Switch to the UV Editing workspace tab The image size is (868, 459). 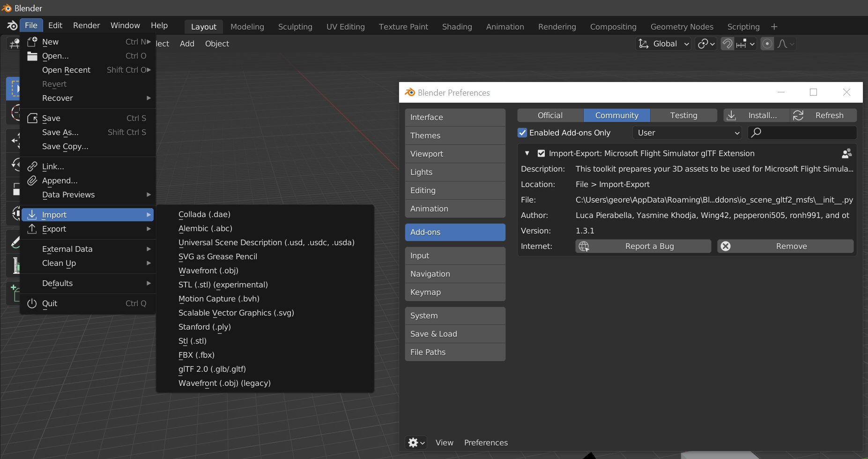[x=346, y=27]
